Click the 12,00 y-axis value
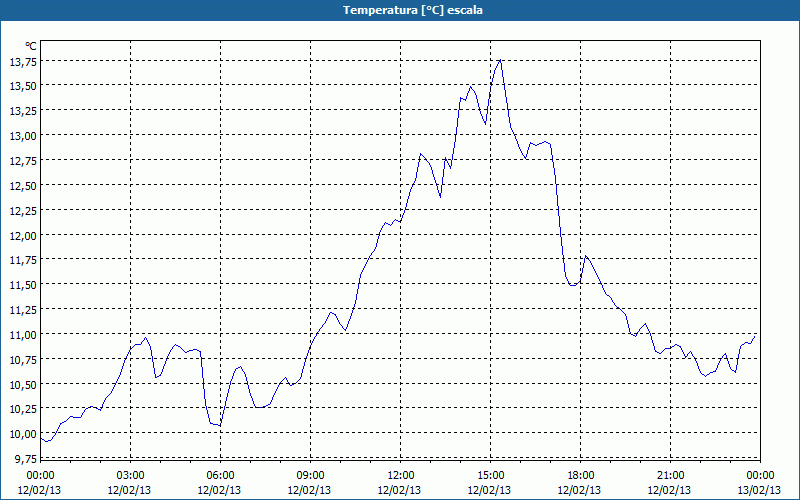Image resolution: width=800 pixels, height=500 pixels. point(23,236)
